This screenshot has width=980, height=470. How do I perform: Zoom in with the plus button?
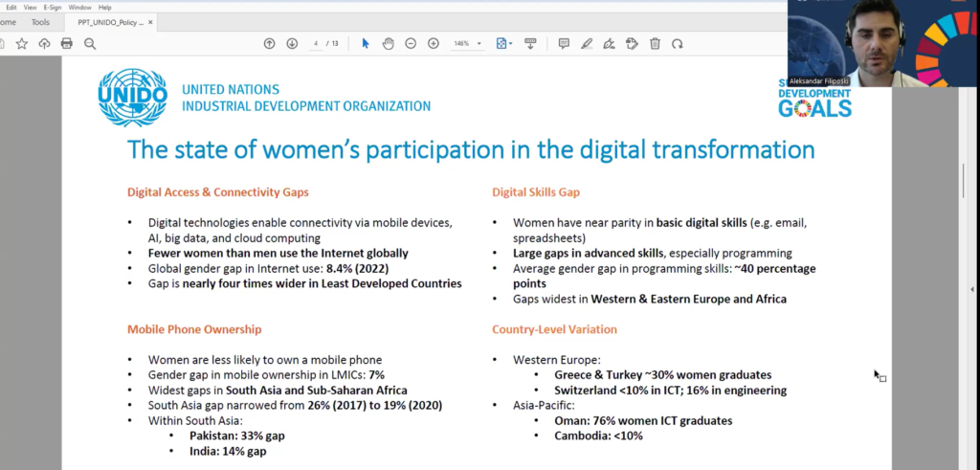point(434,43)
